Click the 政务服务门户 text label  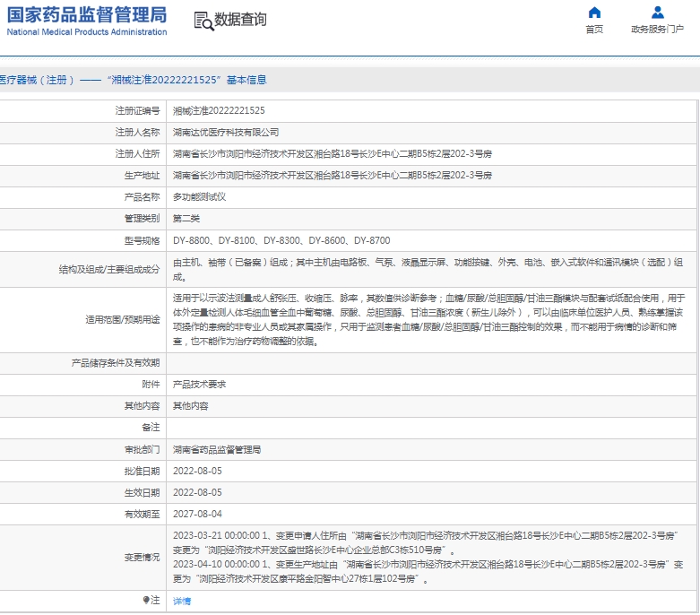point(657,30)
